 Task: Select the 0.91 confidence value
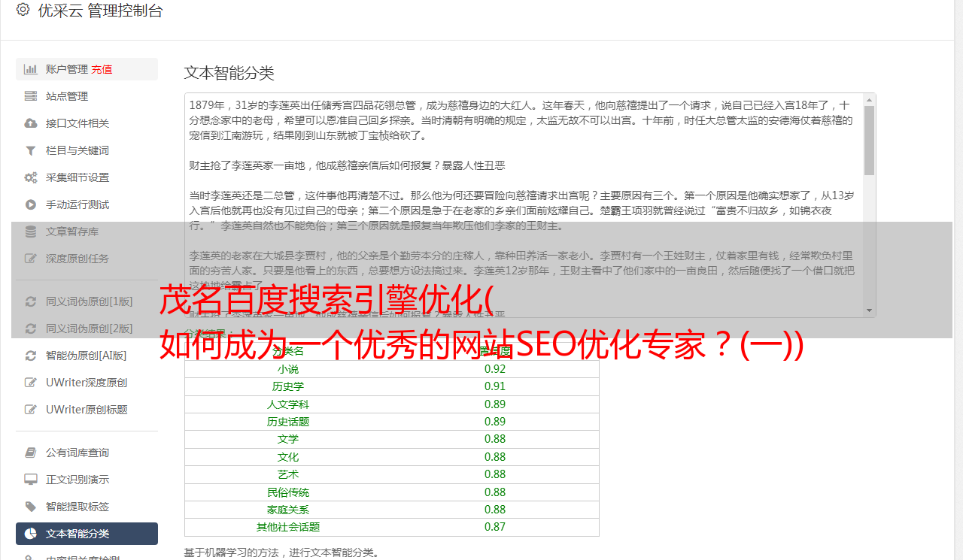pyautogui.click(x=495, y=386)
